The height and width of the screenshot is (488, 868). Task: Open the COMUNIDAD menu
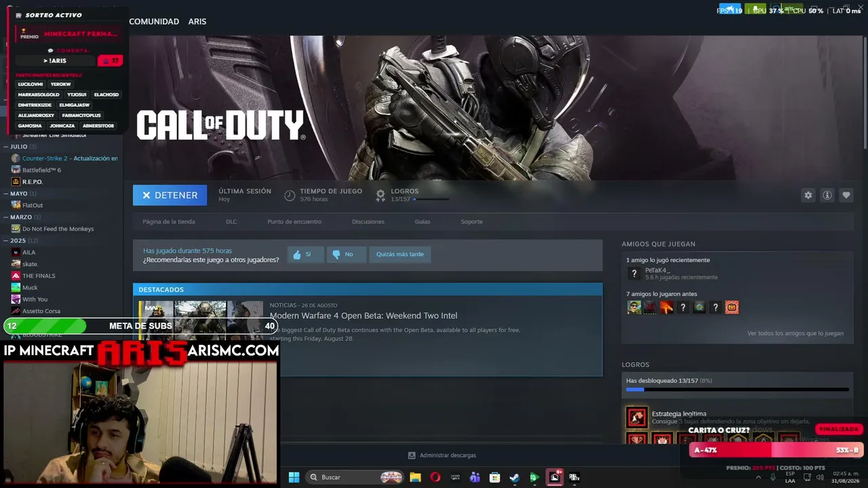point(154,22)
